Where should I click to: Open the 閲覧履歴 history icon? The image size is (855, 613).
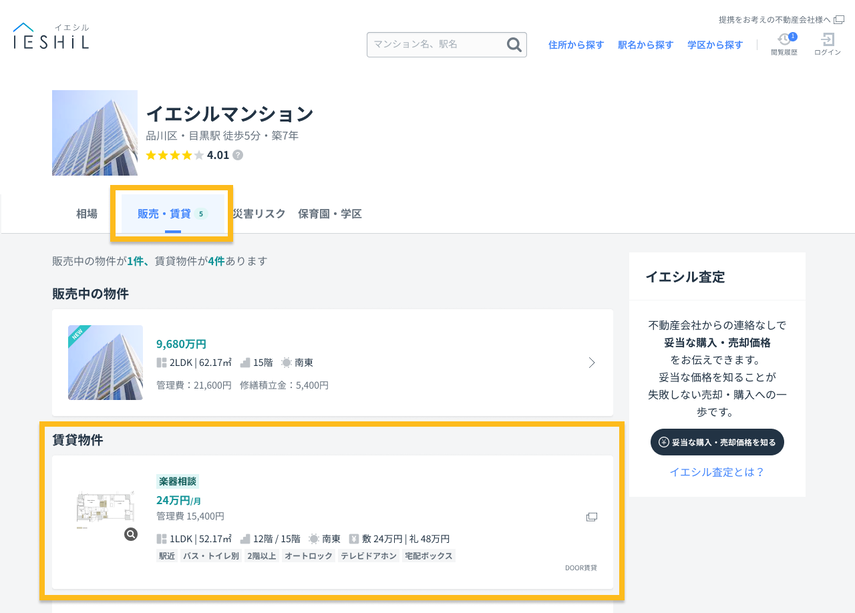tap(784, 44)
